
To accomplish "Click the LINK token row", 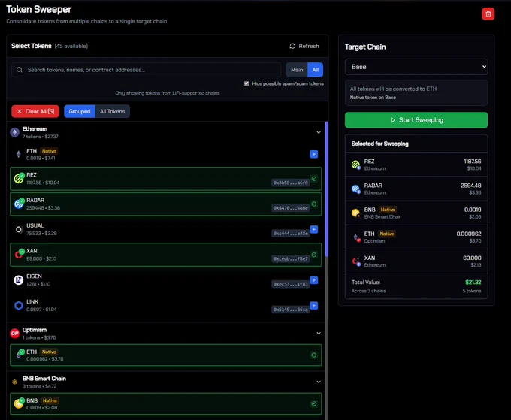I will [165, 306].
